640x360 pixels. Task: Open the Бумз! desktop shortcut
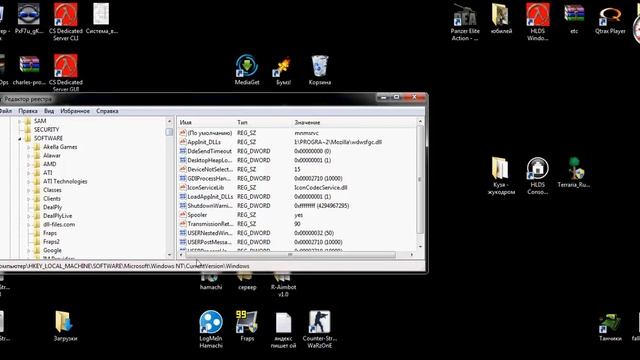[283, 70]
